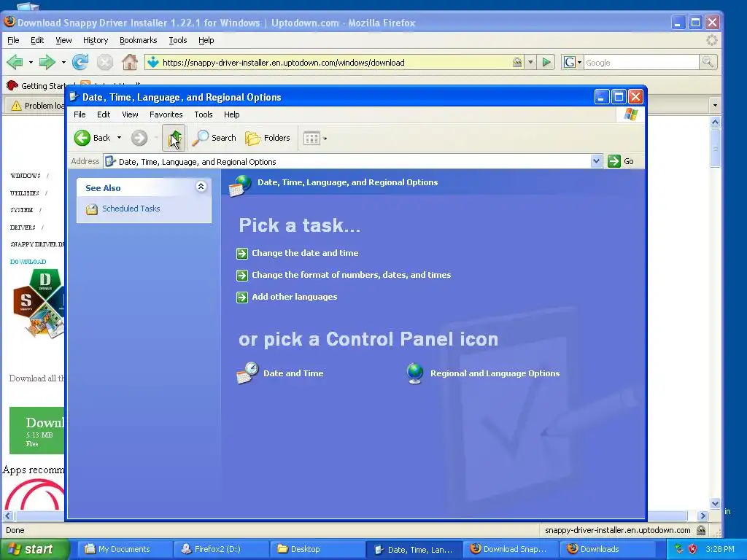Switch to Firefox2 (D:) taskbar item
747x560 pixels.
pyautogui.click(x=221, y=549)
